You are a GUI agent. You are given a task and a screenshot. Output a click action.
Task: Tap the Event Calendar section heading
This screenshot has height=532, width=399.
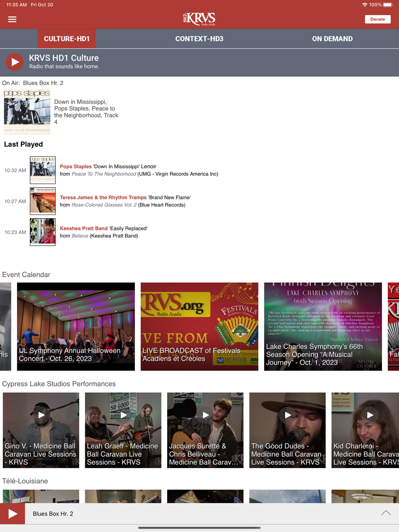click(26, 275)
